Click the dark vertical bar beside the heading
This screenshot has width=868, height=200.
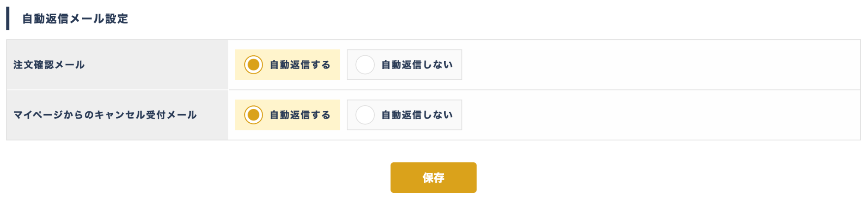point(8,19)
